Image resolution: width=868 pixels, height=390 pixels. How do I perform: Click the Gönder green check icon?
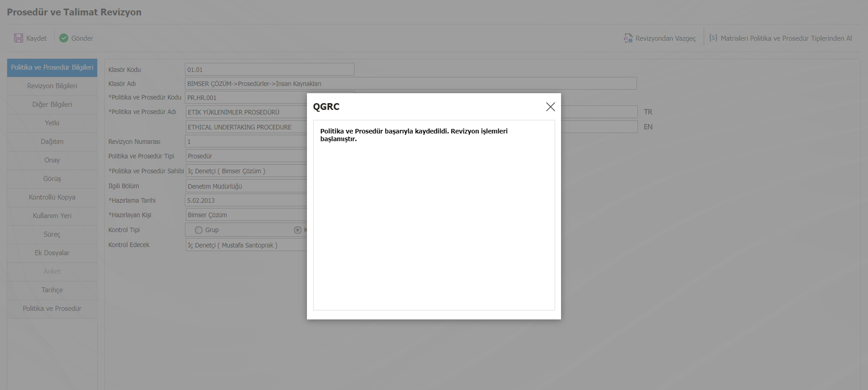coord(64,38)
